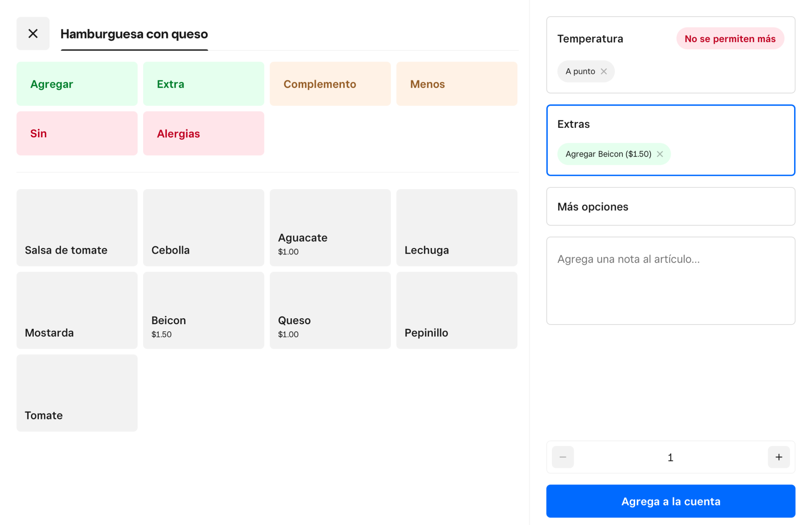Tap the Pepinillo ingredient tile
This screenshot has height=525, width=812.
[456, 310]
